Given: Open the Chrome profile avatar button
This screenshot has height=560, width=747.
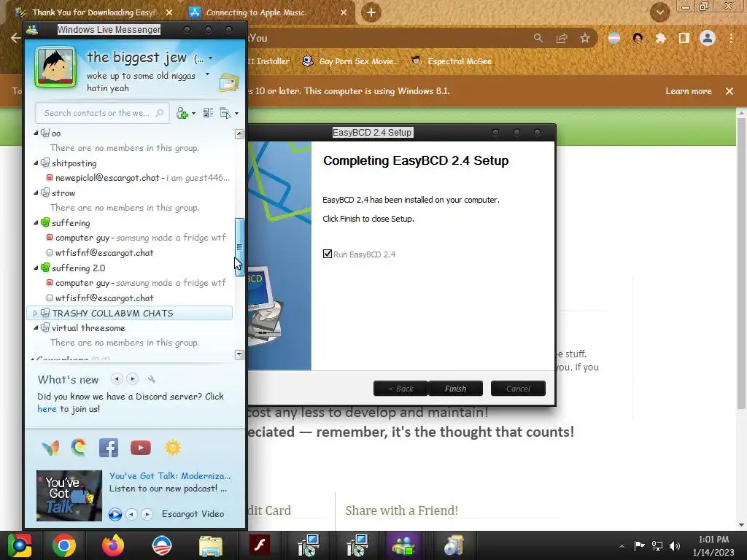Looking at the screenshot, I should (708, 38).
